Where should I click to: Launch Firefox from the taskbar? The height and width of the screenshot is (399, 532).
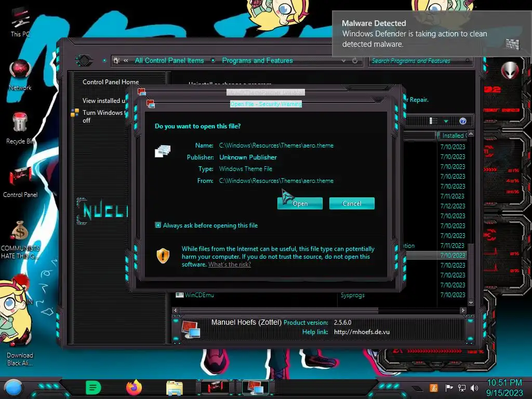134,388
